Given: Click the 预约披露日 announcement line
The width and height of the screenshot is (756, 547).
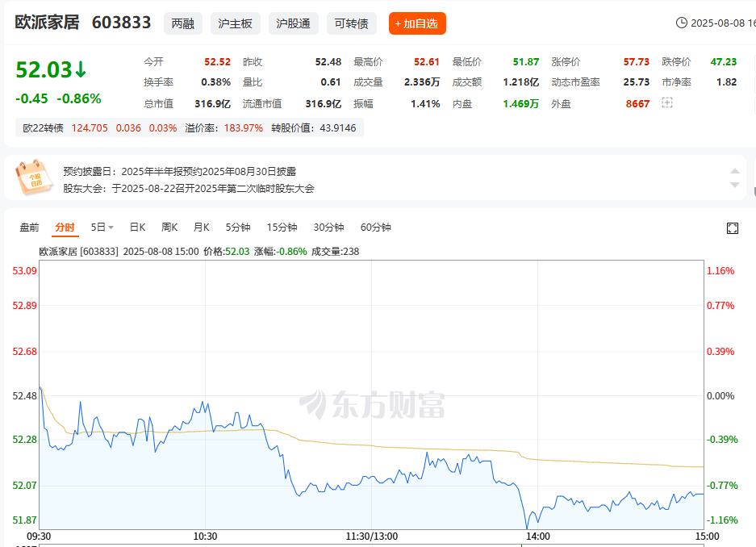Looking at the screenshot, I should coord(179,172).
